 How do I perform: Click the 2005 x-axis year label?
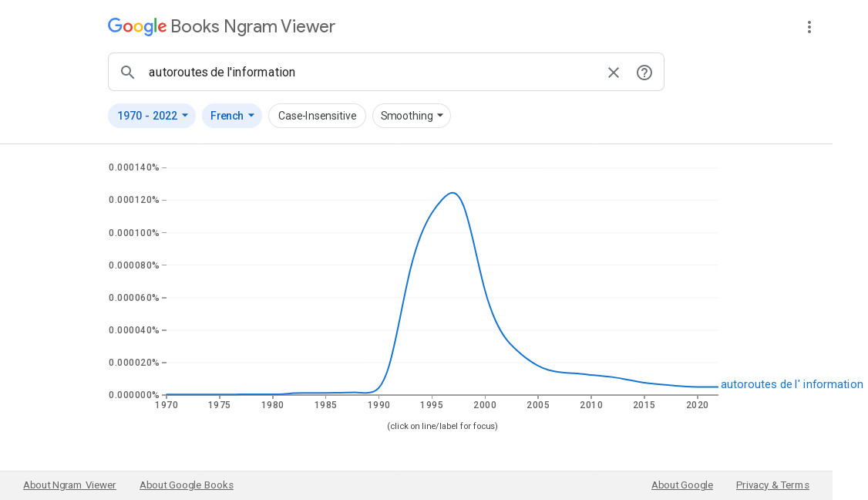538,405
